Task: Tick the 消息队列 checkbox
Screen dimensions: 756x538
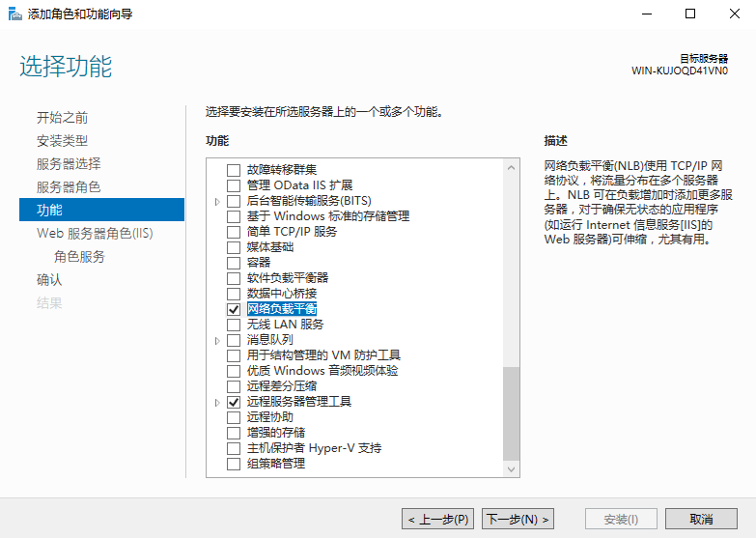Action: [234, 340]
